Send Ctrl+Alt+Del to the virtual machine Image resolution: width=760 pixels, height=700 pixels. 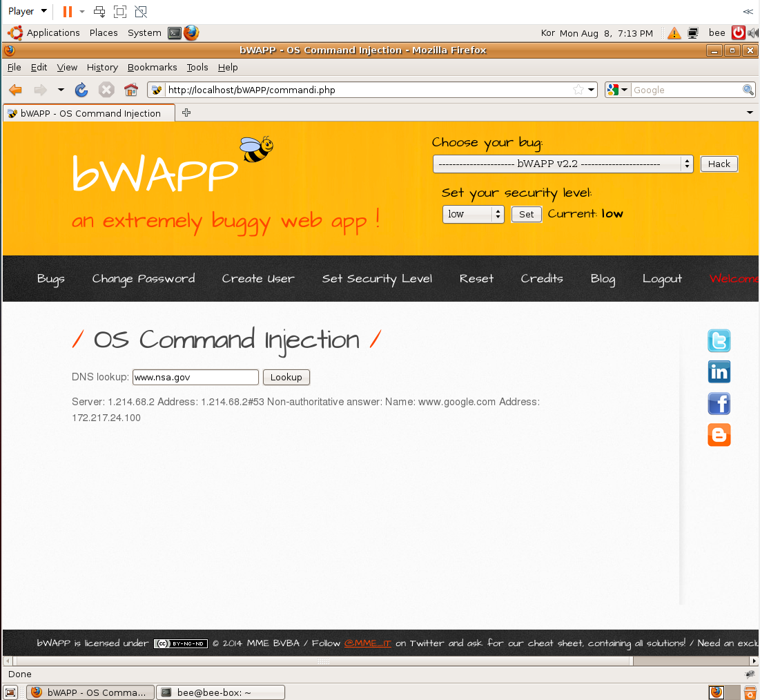click(x=99, y=11)
